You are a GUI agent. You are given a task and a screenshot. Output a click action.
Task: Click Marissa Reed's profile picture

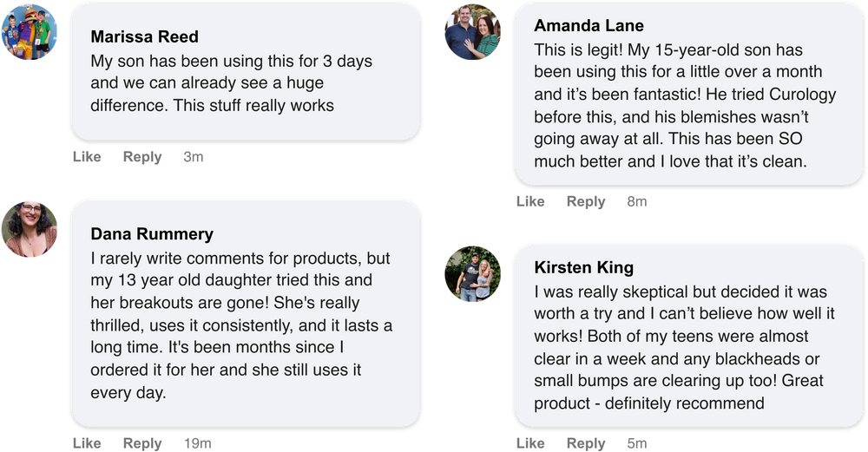30,32
